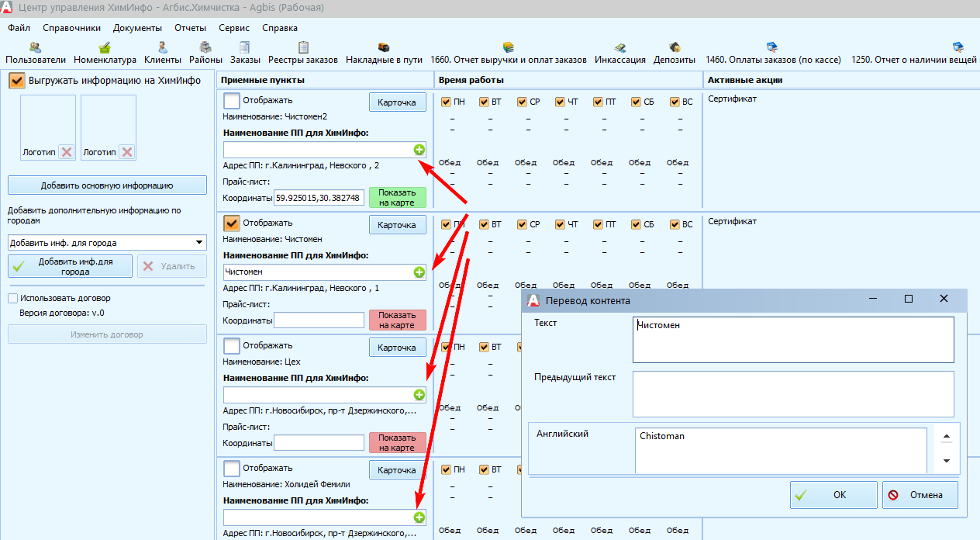Screen dimensions: 980x540
Task: Click Текст field in translation dialog
Action: (793, 340)
